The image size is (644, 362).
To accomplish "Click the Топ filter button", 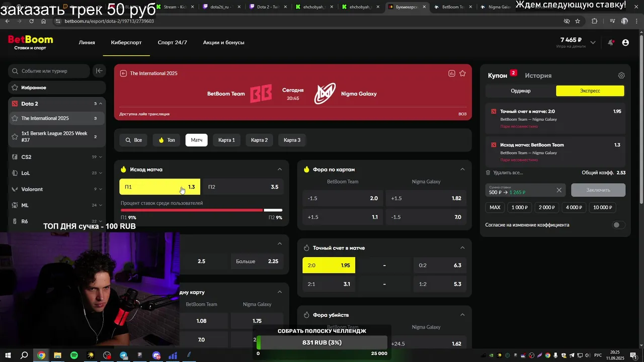I will [x=167, y=140].
